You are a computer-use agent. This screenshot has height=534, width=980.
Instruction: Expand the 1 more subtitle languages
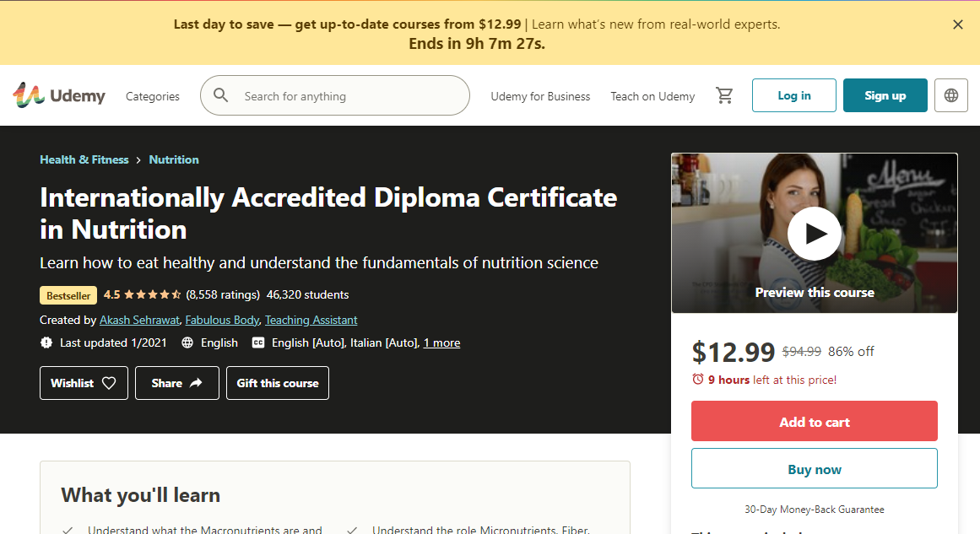441,343
